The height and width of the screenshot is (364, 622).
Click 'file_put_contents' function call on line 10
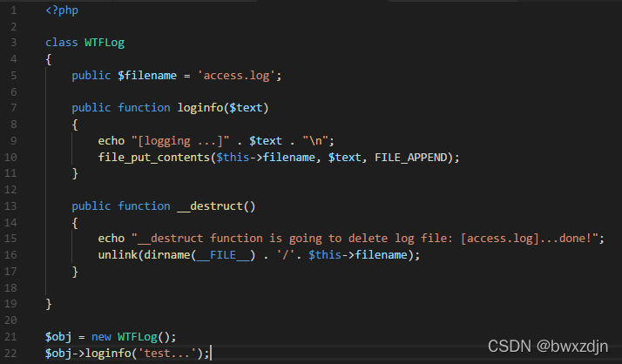pos(153,158)
